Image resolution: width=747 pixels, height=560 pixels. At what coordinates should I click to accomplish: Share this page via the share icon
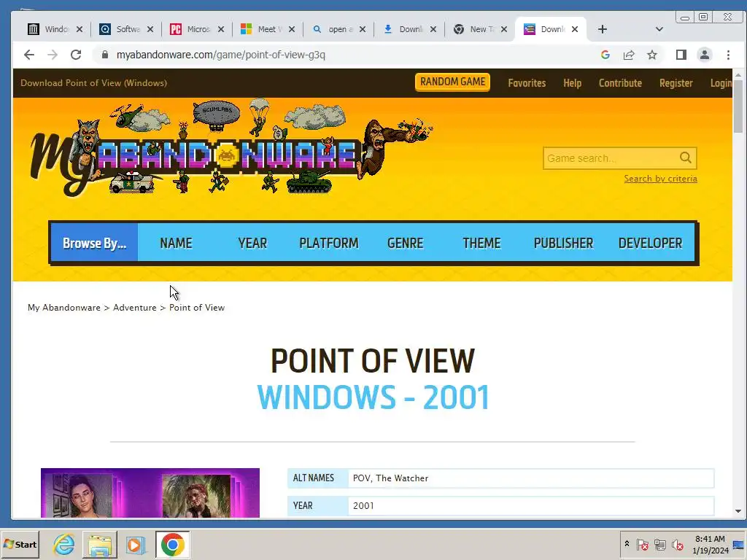(629, 55)
